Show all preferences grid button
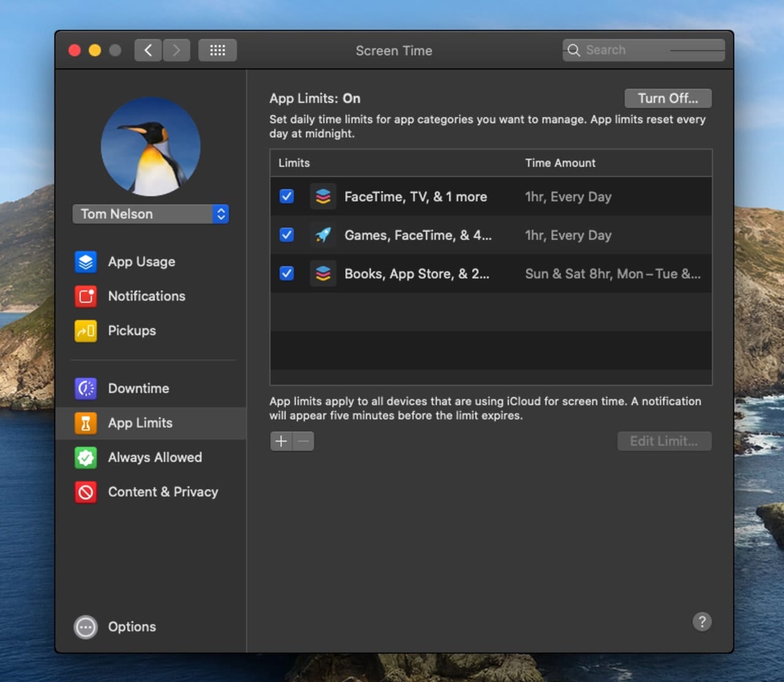 [217, 50]
